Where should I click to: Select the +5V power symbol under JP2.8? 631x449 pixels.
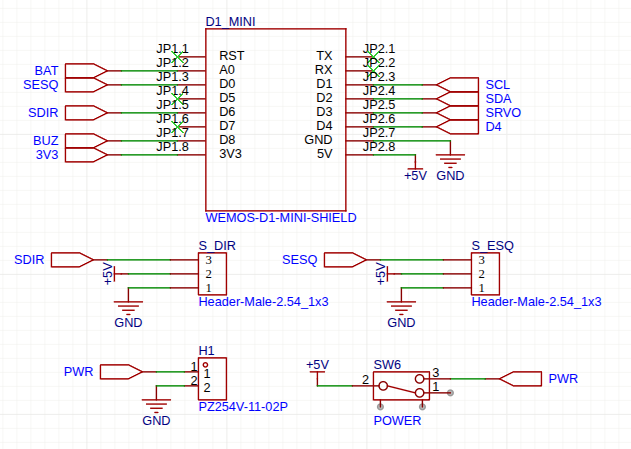415,169
